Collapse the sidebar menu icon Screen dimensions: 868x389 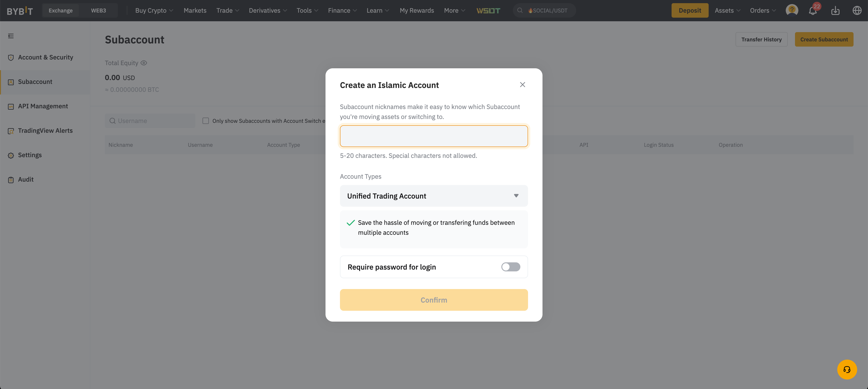click(11, 36)
